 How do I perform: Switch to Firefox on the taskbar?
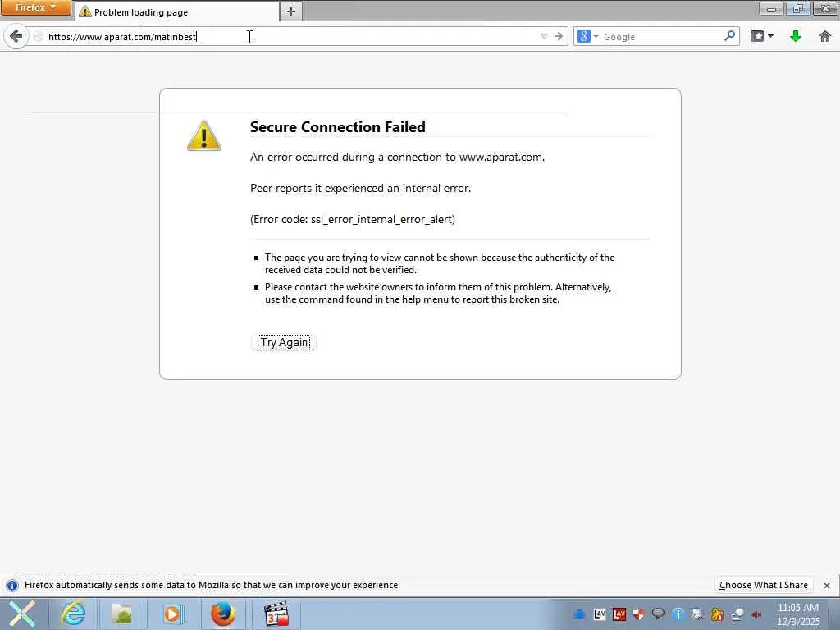click(222, 614)
